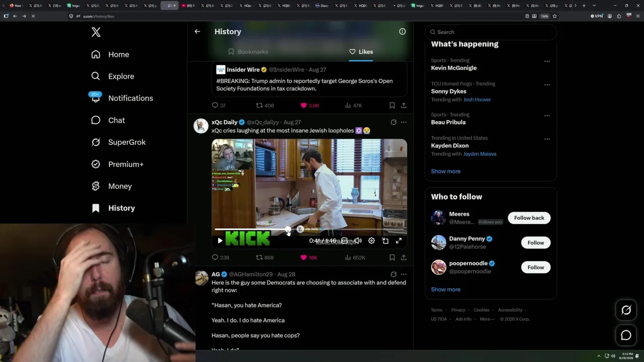Open a new browser tab
This screenshot has height=362, width=644.
584,6
